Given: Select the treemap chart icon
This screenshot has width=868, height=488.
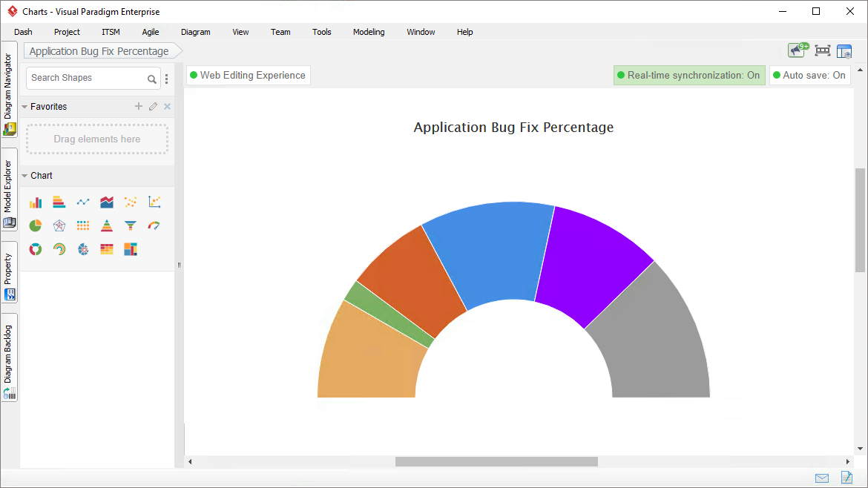Looking at the screenshot, I should 131,249.
